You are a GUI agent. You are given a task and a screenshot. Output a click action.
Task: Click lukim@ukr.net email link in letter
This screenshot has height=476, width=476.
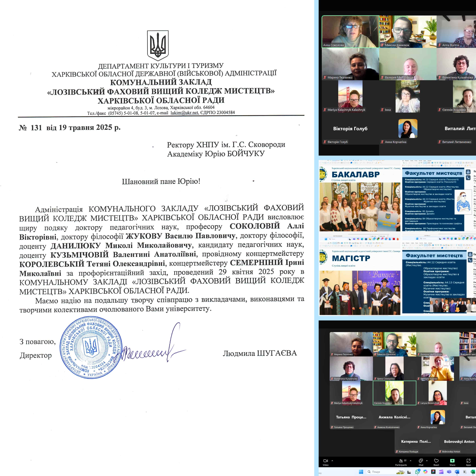pos(184,113)
